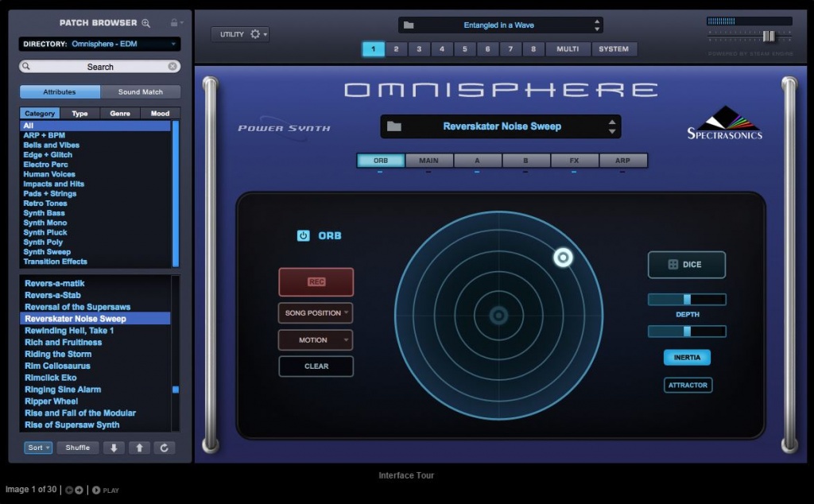This screenshot has height=504, width=814.
Task: Switch to the ARP tab
Action: pyautogui.click(x=623, y=161)
